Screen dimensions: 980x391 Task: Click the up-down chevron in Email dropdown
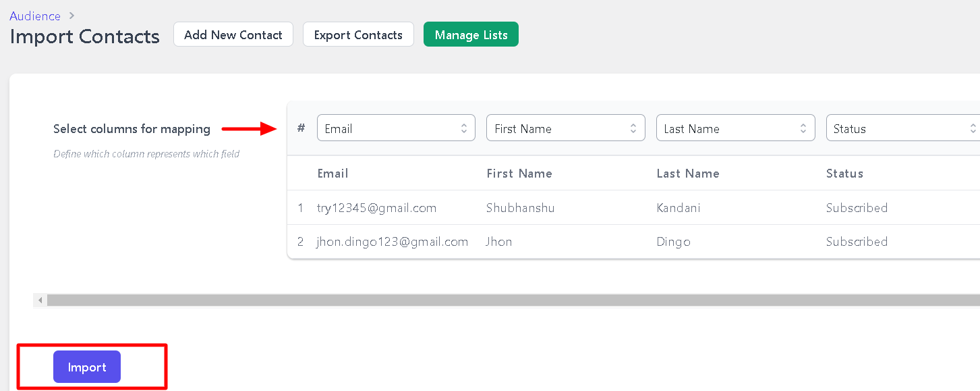(464, 128)
